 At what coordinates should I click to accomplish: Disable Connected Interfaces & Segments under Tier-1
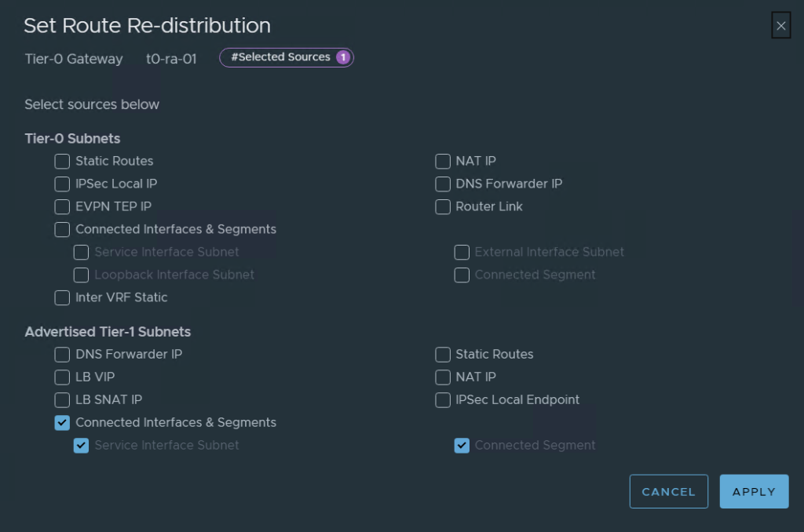click(x=62, y=422)
